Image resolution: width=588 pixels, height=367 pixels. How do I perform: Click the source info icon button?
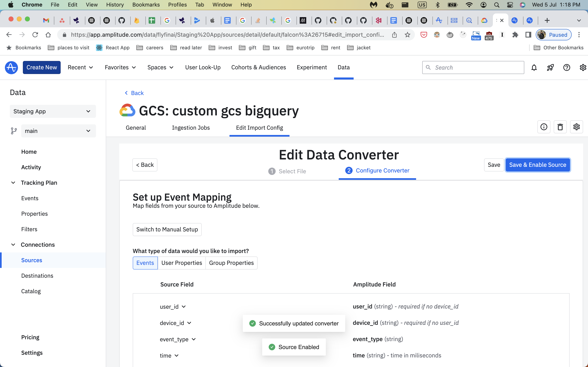coord(543,127)
